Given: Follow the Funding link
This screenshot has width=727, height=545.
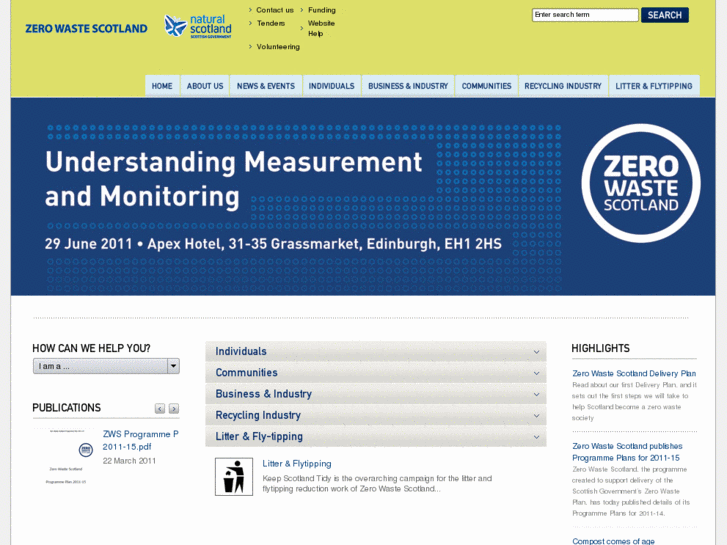Looking at the screenshot, I should click(322, 10).
